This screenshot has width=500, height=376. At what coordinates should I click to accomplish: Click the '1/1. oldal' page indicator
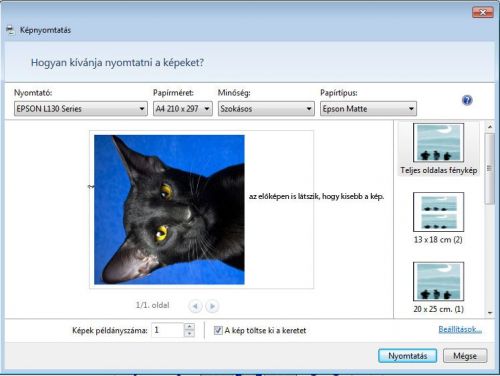tap(153, 305)
